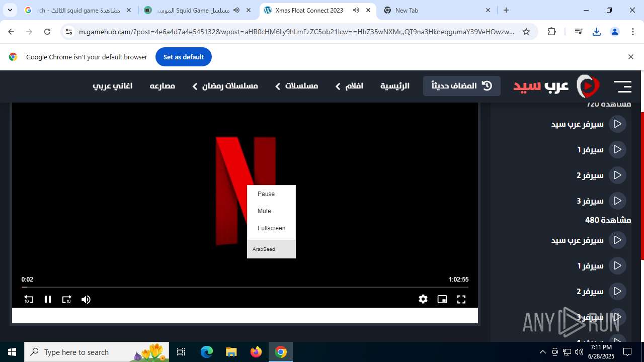View site information icon in address bar

coord(69,32)
